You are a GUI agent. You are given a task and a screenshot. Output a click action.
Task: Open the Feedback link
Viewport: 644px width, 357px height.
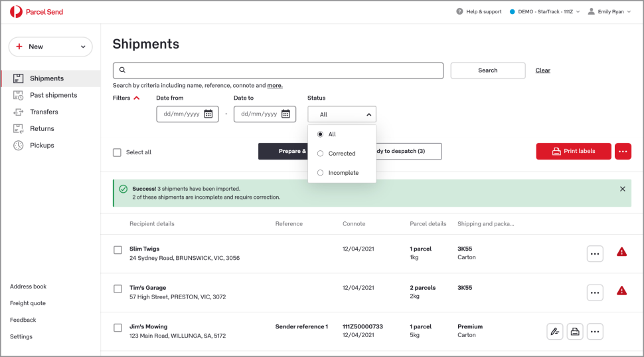pyautogui.click(x=23, y=320)
